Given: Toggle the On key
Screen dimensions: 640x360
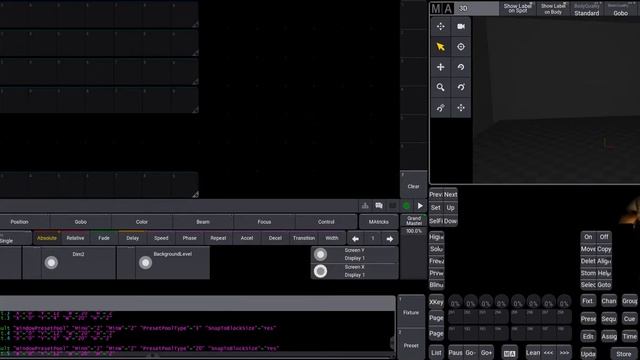Looking at the screenshot, I should (588, 237).
